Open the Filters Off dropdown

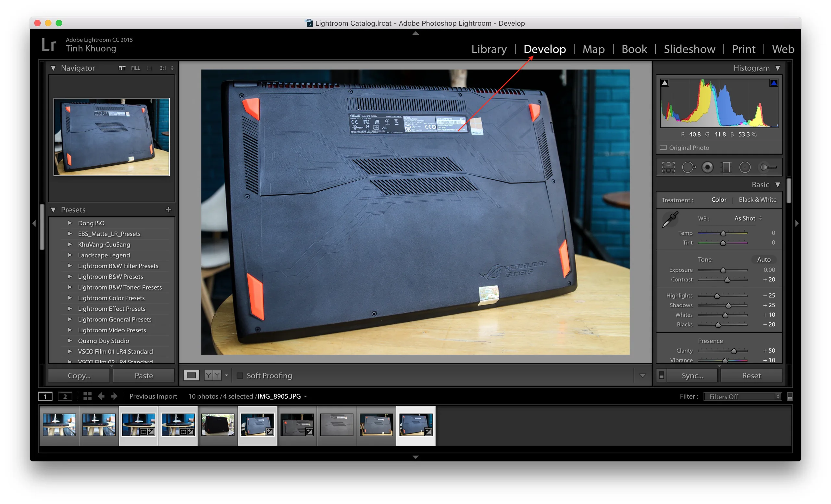(742, 397)
